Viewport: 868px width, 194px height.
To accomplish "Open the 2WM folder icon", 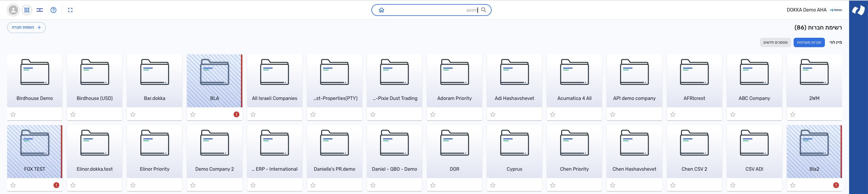I will coord(815,72).
